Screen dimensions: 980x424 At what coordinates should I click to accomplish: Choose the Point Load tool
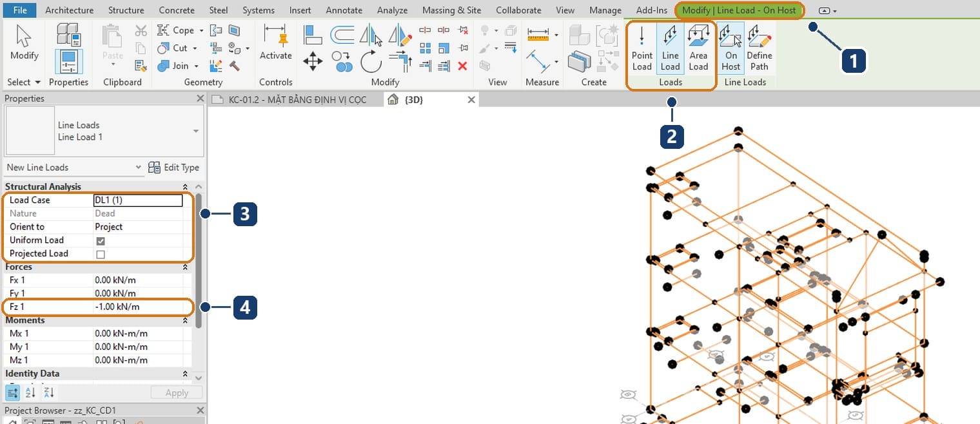pyautogui.click(x=642, y=48)
